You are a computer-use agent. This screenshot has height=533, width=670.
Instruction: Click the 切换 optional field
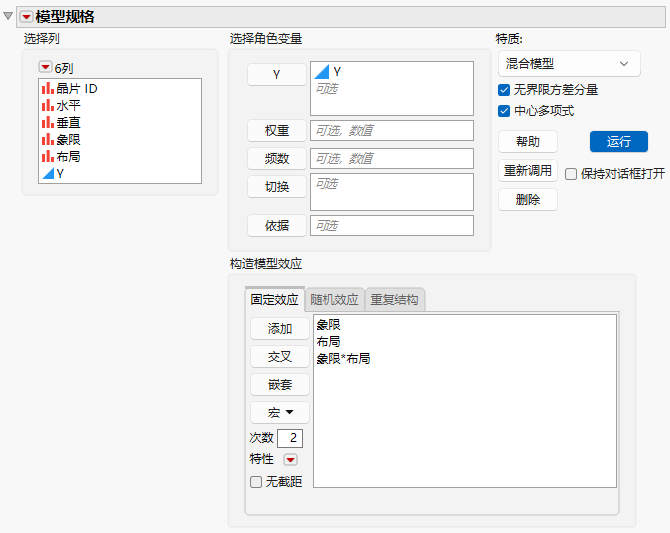click(392, 192)
